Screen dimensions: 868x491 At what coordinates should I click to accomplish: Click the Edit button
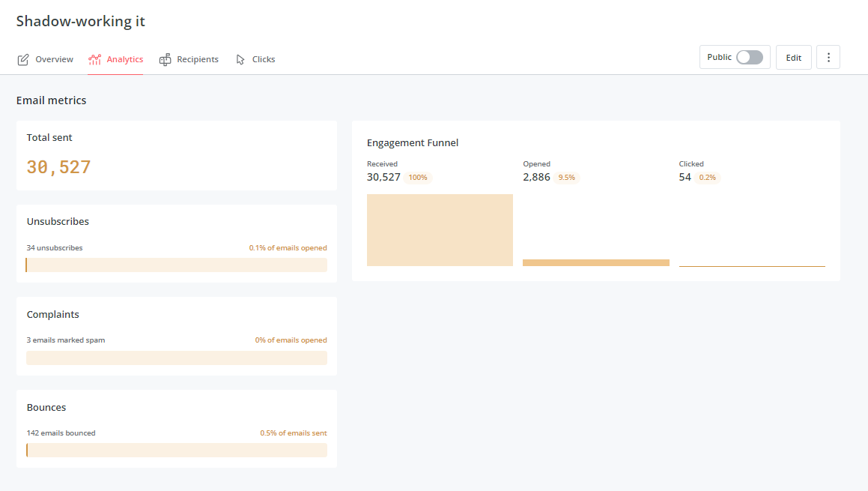(x=793, y=57)
